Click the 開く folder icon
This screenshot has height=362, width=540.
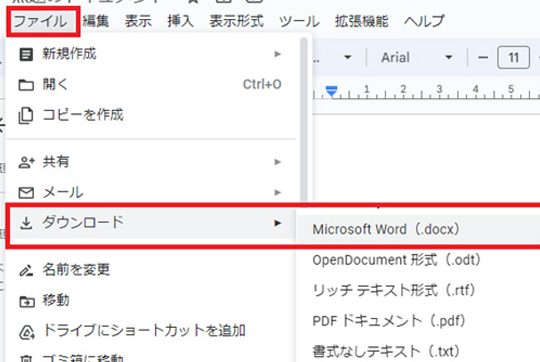tap(26, 85)
